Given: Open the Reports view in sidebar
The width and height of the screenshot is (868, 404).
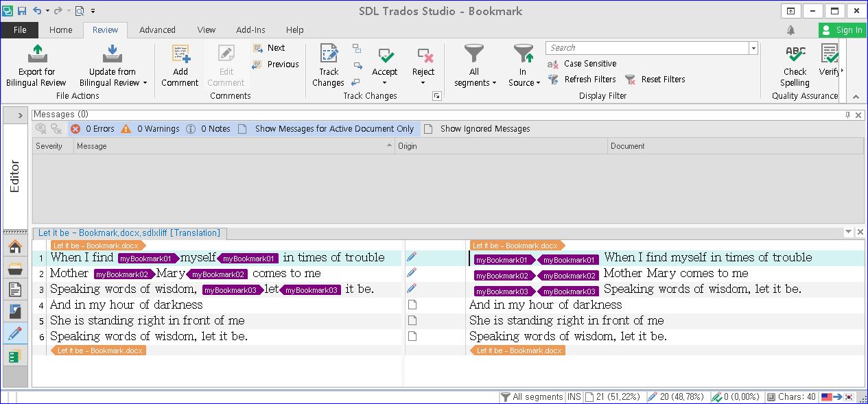Looking at the screenshot, I should [x=15, y=312].
